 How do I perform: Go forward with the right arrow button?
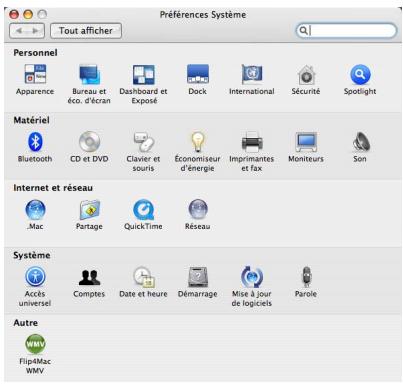click(x=36, y=31)
